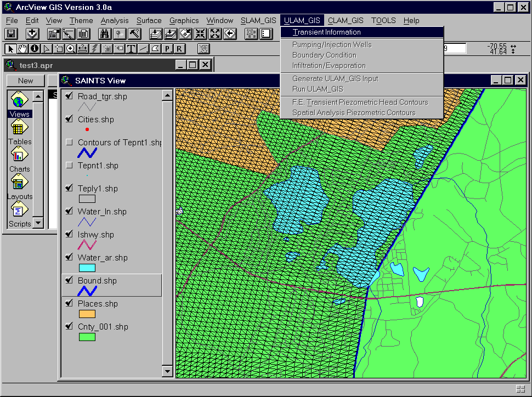Image resolution: width=532 pixels, height=397 pixels.
Task: Open the P tool dropdown
Action: coord(167,49)
